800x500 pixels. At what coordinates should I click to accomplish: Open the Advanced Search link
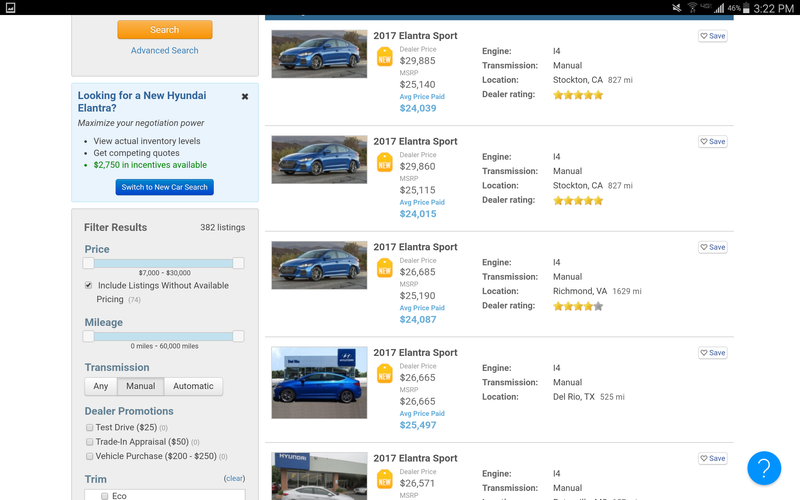coord(164,51)
